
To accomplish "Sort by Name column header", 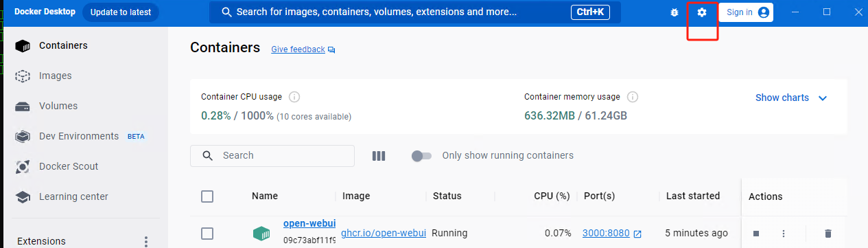I will point(265,196).
